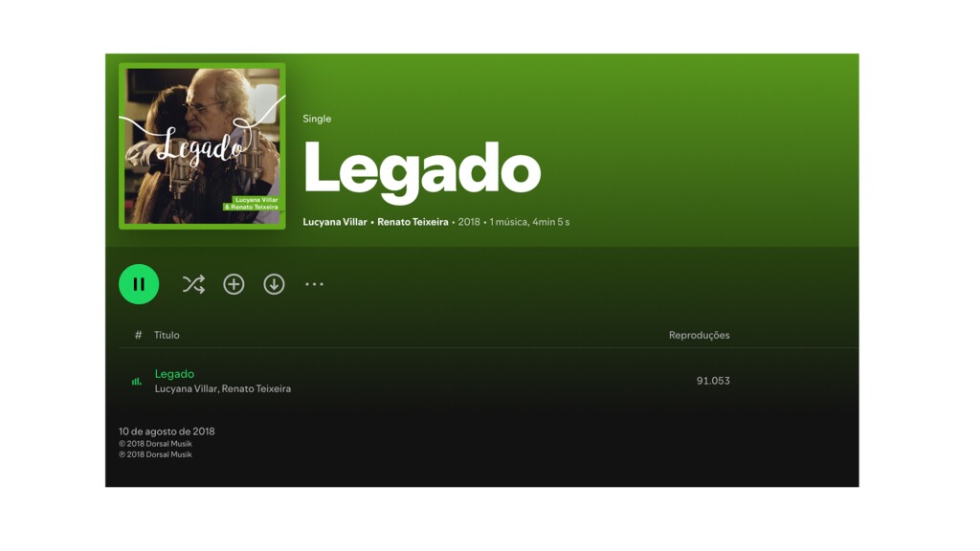Click the © 2018 Dorsal Musik copyright line
The width and height of the screenshot is (980, 551).
click(x=156, y=444)
